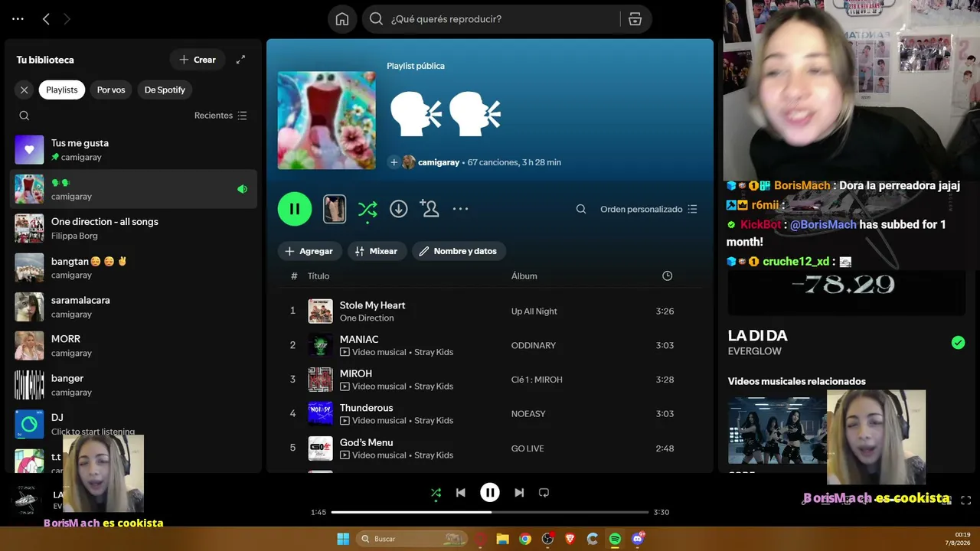Play the track MANIAC
Image resolution: width=980 pixels, height=551 pixels.
tap(490, 345)
